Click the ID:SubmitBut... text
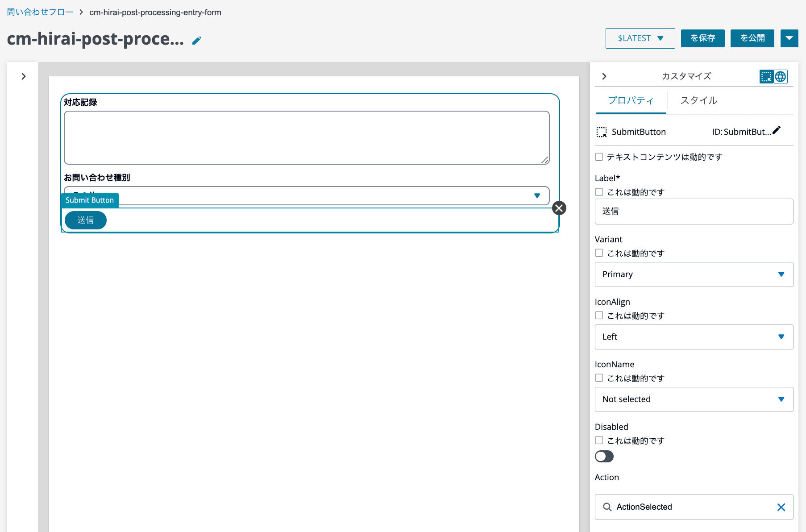Viewport: 806px width, 532px height. click(741, 132)
